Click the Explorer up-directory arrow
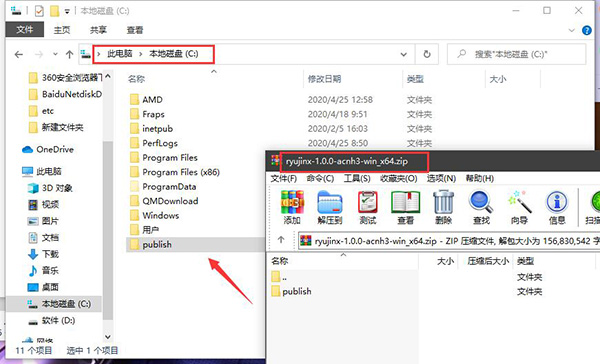600x364 pixels. pyautogui.click(x=69, y=54)
